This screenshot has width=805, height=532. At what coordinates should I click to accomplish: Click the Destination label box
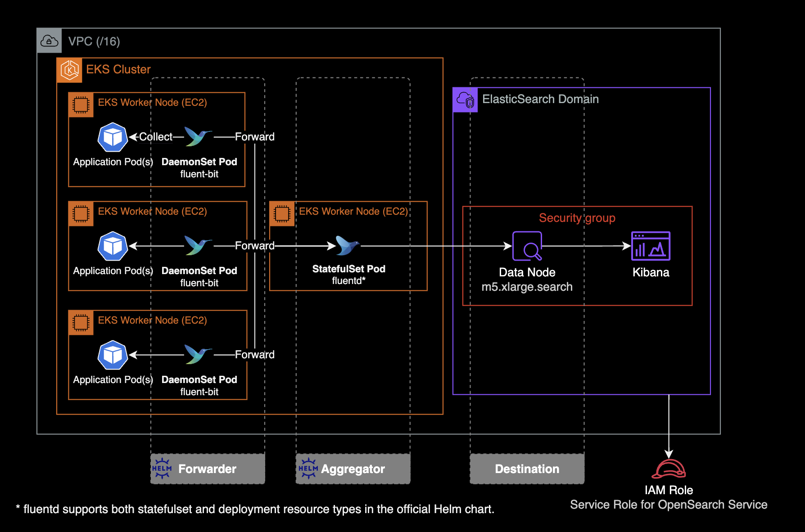pyautogui.click(x=527, y=469)
